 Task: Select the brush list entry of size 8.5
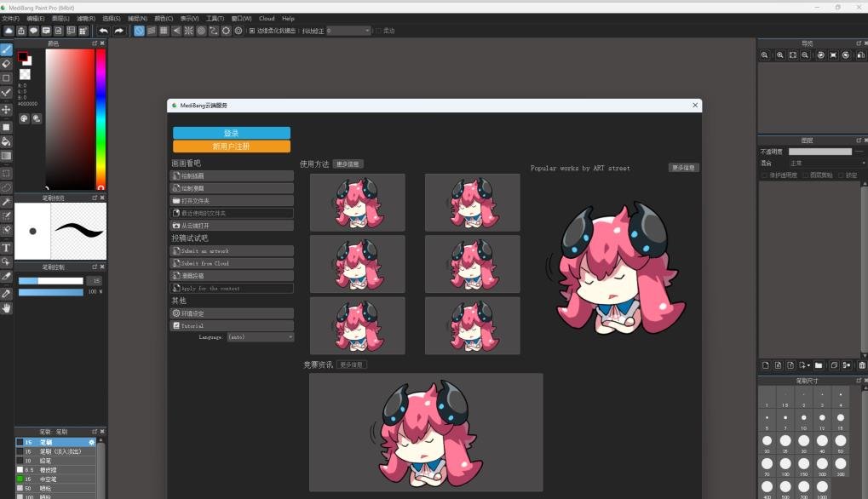coord(55,470)
